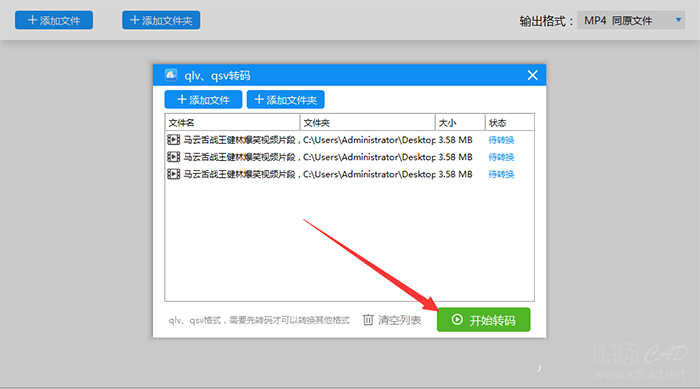Click the dropdown arrow of the output format box
Viewport: 700px width, 389px height.
click(x=678, y=20)
